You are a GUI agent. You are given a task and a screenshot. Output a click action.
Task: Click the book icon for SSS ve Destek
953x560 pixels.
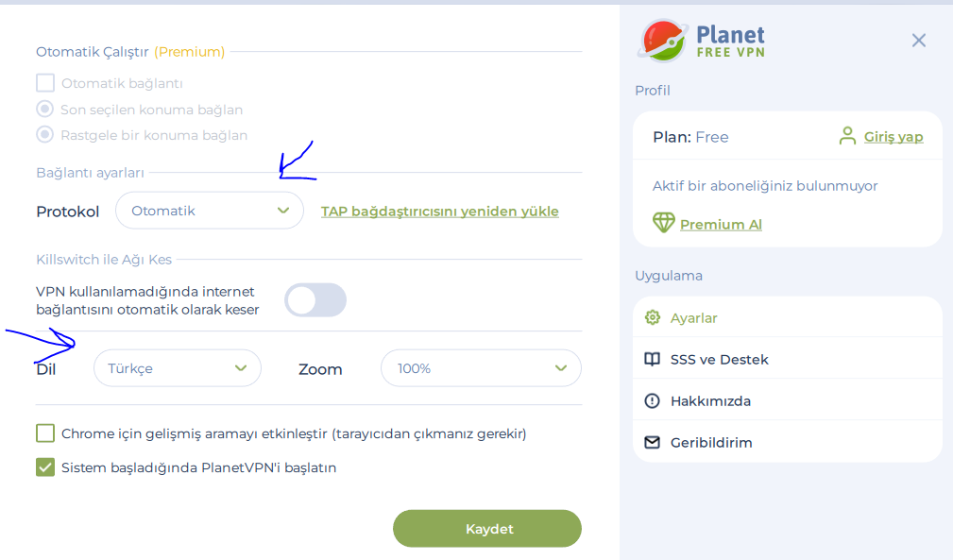coord(652,359)
